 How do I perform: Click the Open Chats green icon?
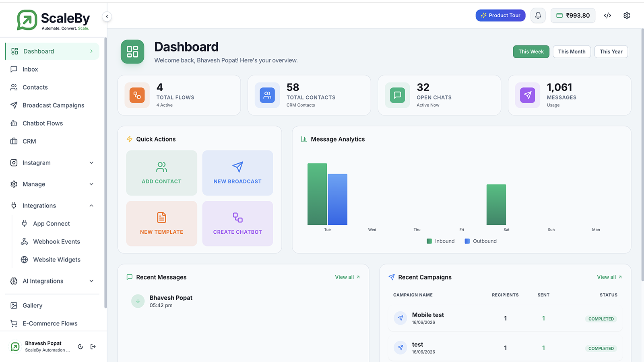tap(397, 95)
